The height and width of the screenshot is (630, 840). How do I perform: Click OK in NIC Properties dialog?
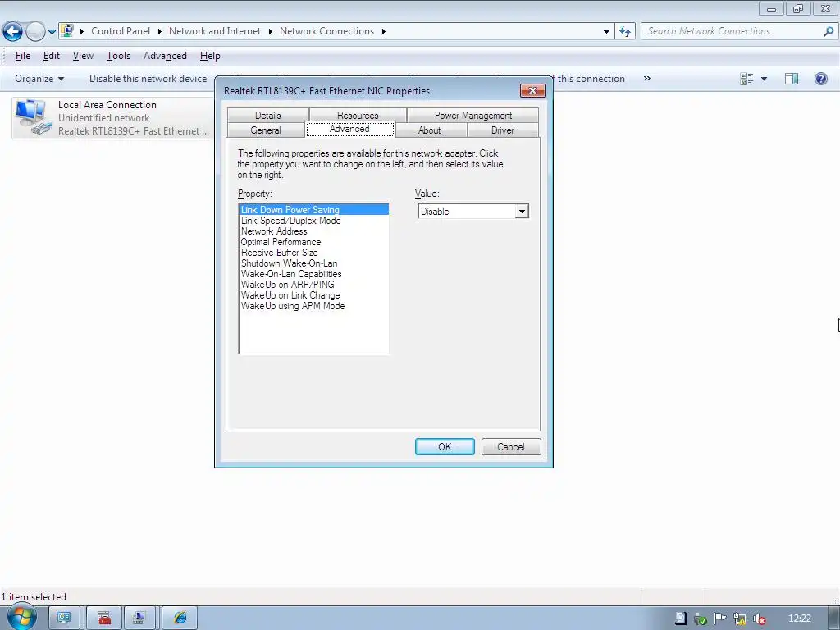point(445,447)
